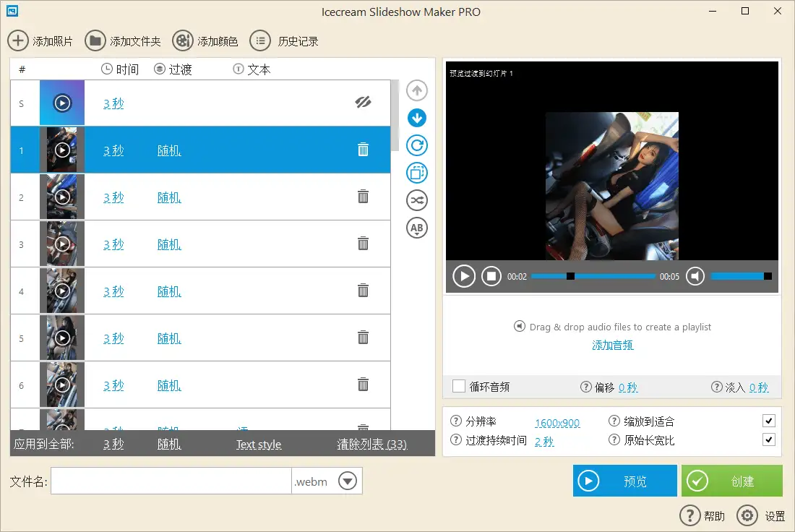Open apply-to-all transition 随机 selector
This screenshot has height=532, width=795.
click(169, 445)
